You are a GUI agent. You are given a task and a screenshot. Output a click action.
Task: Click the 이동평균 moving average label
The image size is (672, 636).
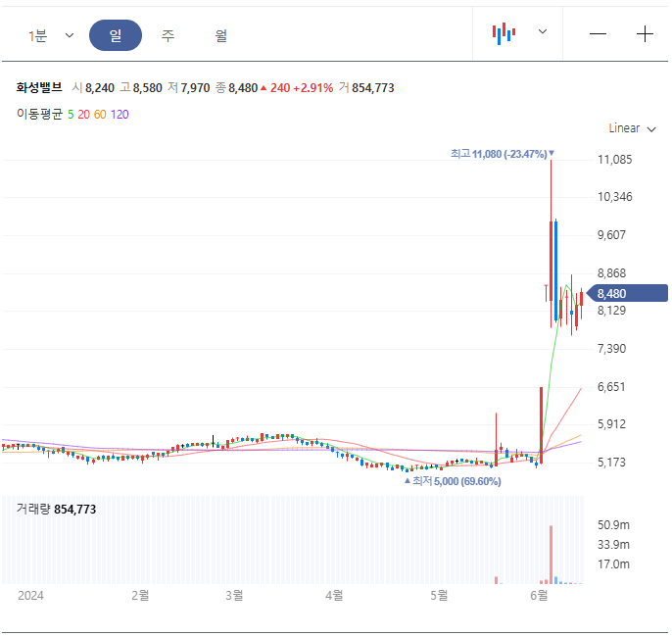point(39,114)
